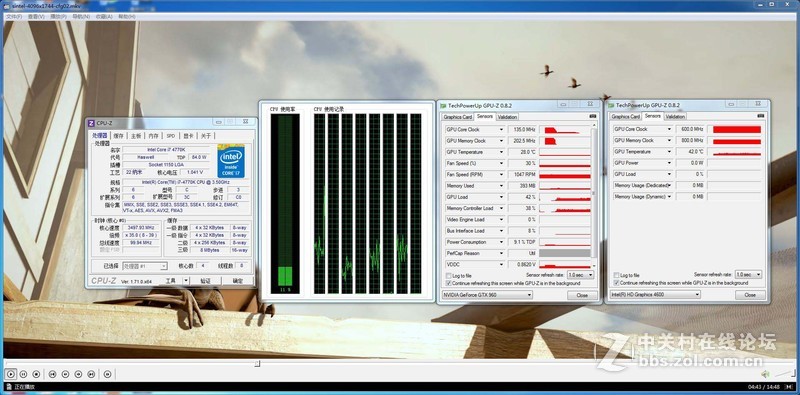This screenshot has height=395, width=800.
Task: Open the 处理器 #1 selector in CPU-Z
Action: 145,266
